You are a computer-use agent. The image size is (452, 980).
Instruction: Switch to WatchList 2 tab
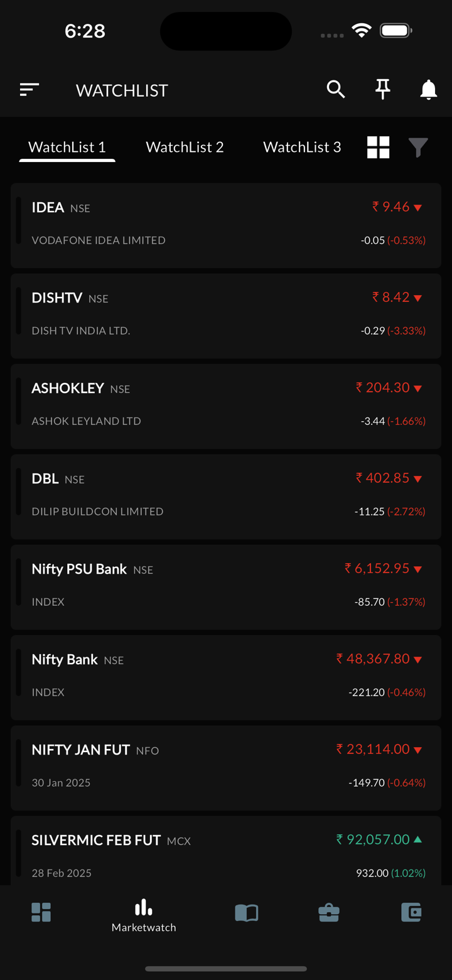(185, 148)
